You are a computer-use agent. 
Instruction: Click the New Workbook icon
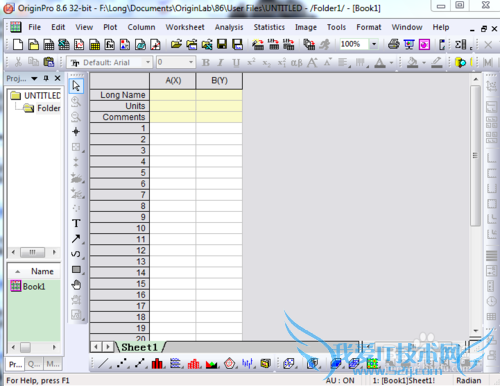pyautogui.click(x=49, y=44)
